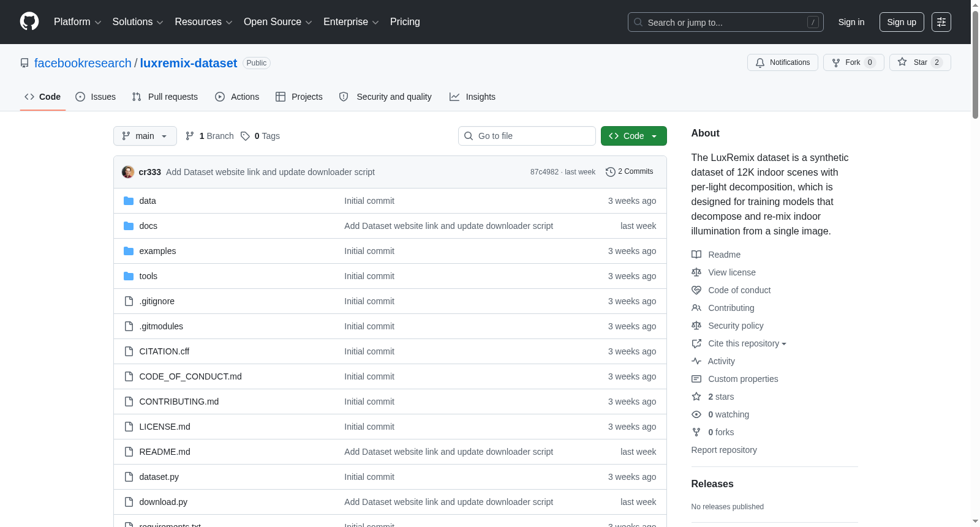Image resolution: width=980 pixels, height=527 pixels.
Task: Expand the Enterprise menu
Action: 351,22
